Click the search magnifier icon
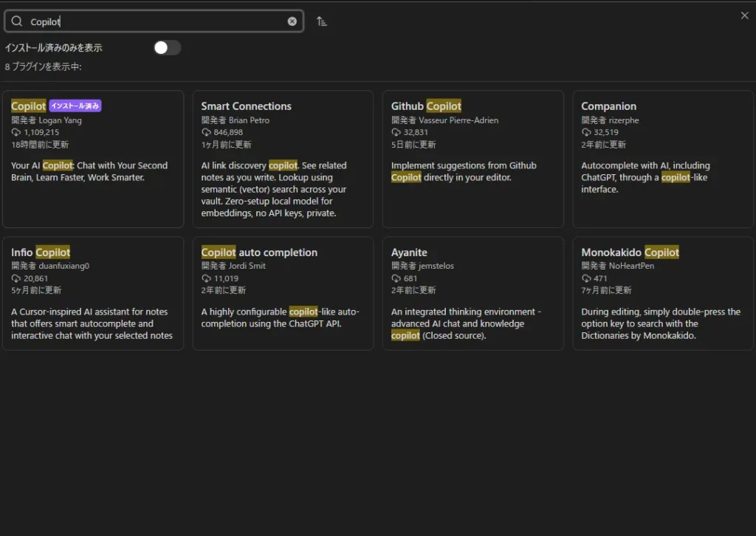Image resolution: width=756 pixels, height=536 pixels. 17,21
